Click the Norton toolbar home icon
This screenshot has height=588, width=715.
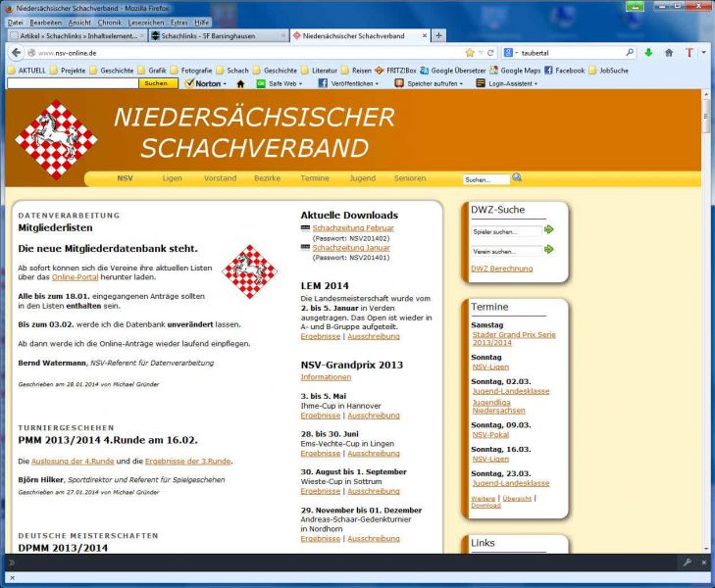tap(240, 84)
